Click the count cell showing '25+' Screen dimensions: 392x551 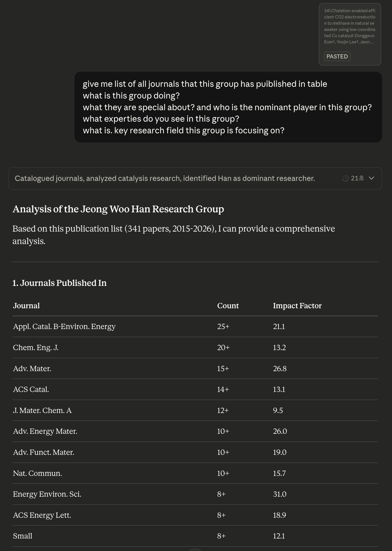click(224, 326)
